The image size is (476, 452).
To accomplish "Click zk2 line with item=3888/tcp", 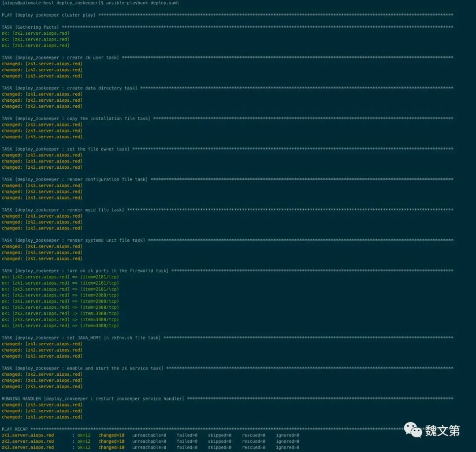I will (60, 313).
